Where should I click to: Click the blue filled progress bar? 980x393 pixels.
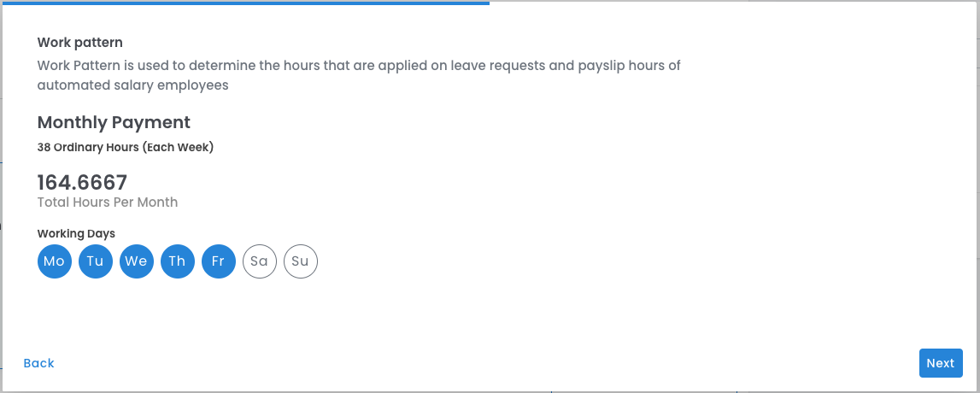(x=246, y=3)
